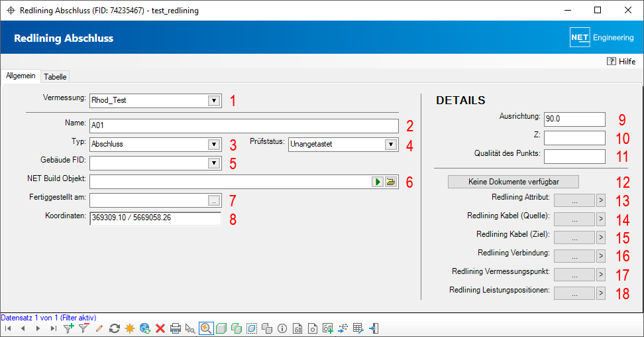Click the document with bar chart icon
Viewport: 644px width, 337px height.
[x=297, y=328]
